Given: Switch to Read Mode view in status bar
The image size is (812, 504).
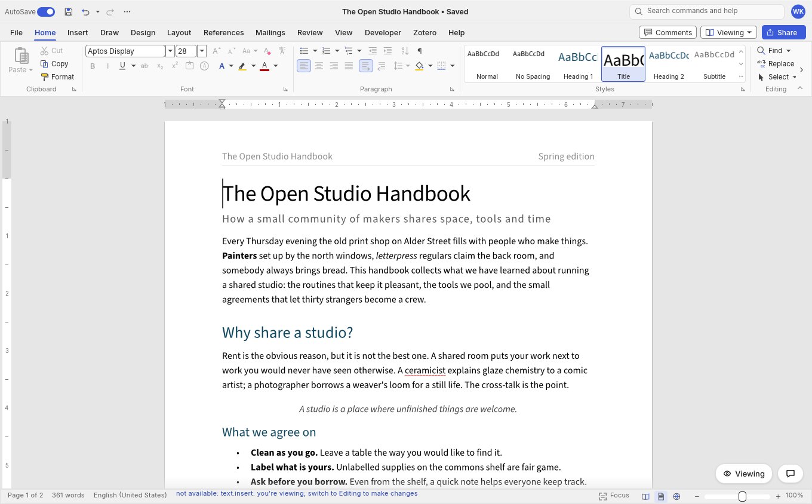Looking at the screenshot, I should (x=645, y=496).
